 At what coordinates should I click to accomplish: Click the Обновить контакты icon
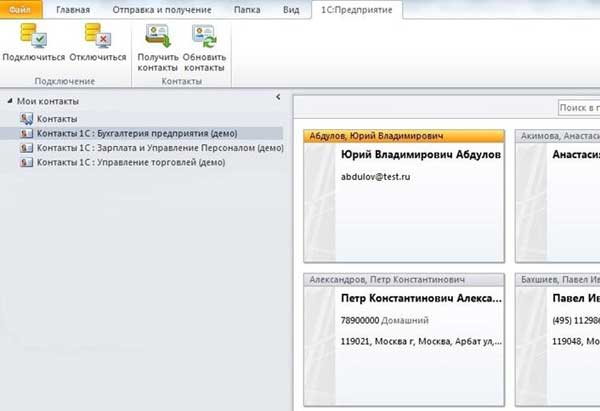tap(204, 38)
